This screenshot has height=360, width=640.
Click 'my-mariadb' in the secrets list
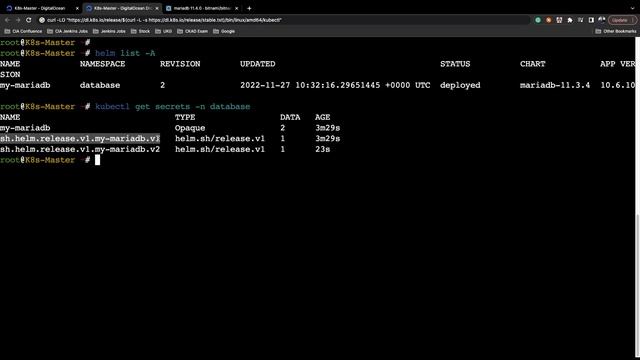click(x=25, y=128)
